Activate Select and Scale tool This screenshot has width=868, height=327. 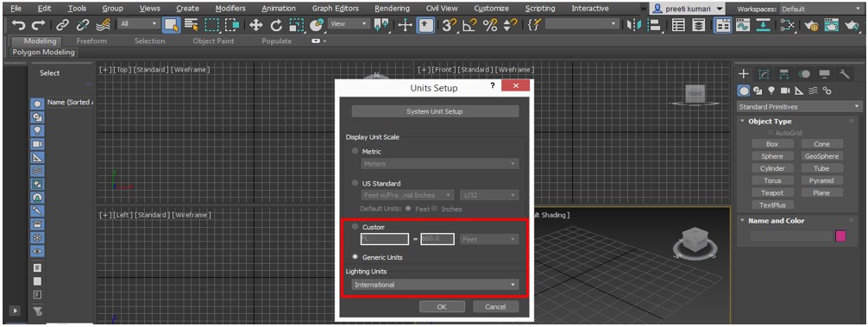coord(296,24)
